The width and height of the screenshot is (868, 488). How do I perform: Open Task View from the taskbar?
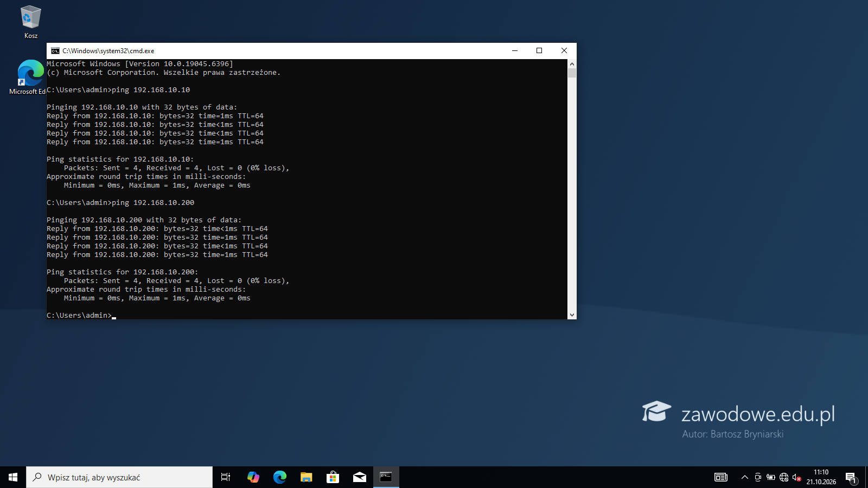point(226,477)
